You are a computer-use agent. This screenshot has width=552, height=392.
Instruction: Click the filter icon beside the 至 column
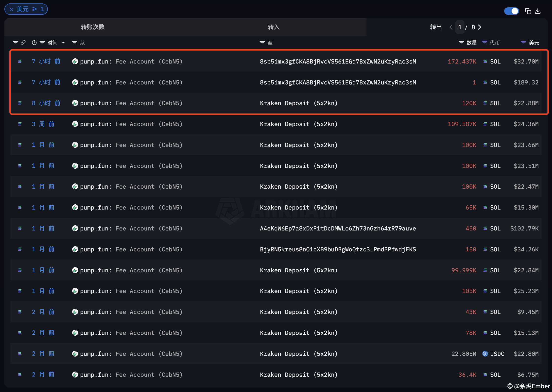pyautogui.click(x=262, y=42)
